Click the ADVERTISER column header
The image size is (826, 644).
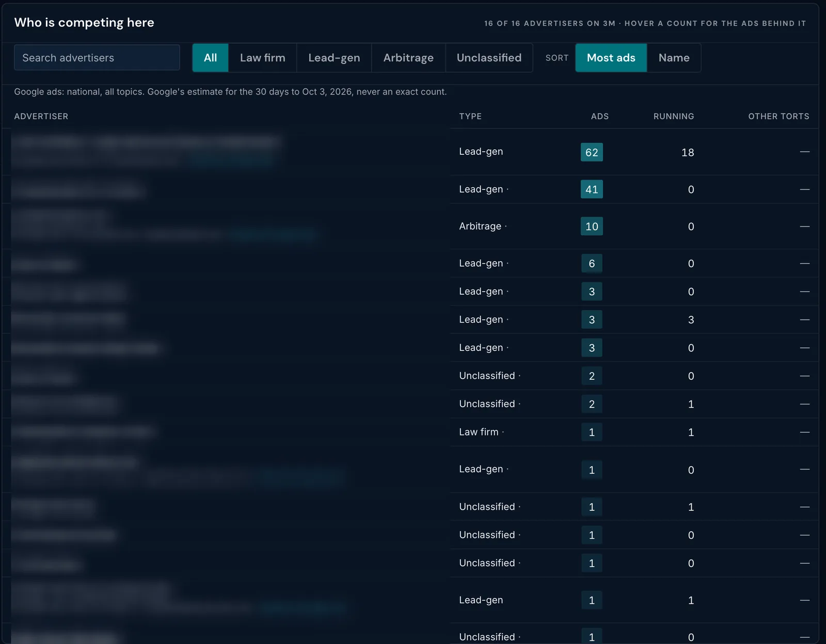[41, 117]
